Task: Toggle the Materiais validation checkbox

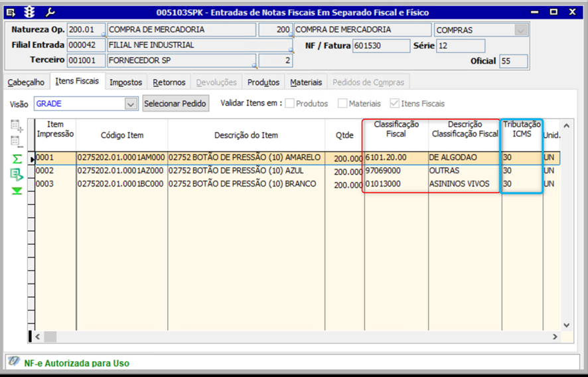Action: pyautogui.click(x=342, y=104)
